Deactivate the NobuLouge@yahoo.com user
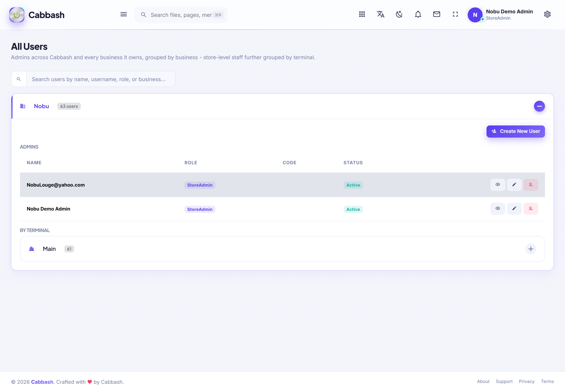The height and width of the screenshot is (392, 565). pos(531,185)
